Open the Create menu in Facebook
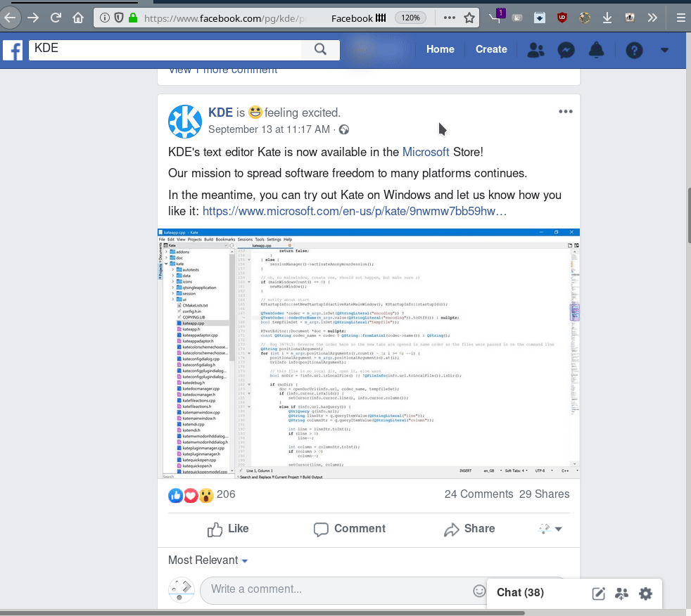This screenshot has height=616, width=691. [x=491, y=49]
